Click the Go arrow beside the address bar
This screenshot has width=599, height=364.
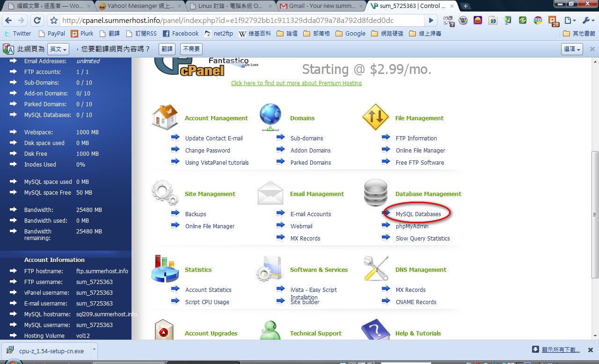pyautogui.click(x=431, y=21)
